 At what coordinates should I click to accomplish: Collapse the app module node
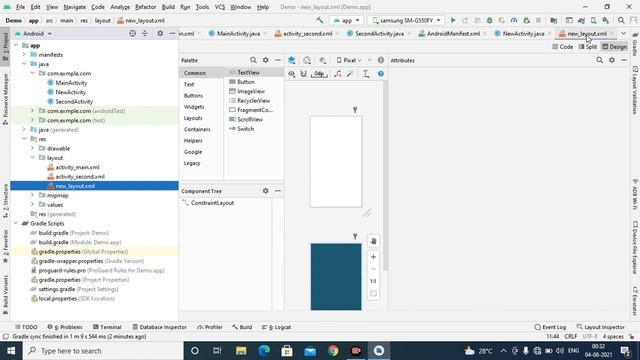tap(16, 45)
